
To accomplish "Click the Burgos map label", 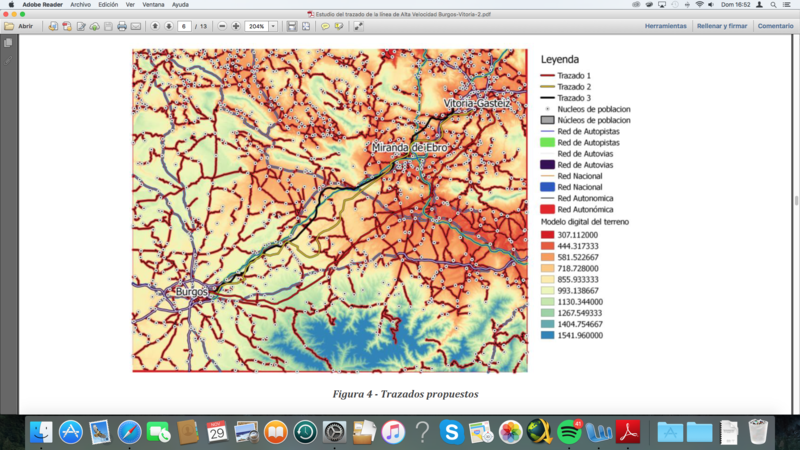I will pyautogui.click(x=191, y=292).
